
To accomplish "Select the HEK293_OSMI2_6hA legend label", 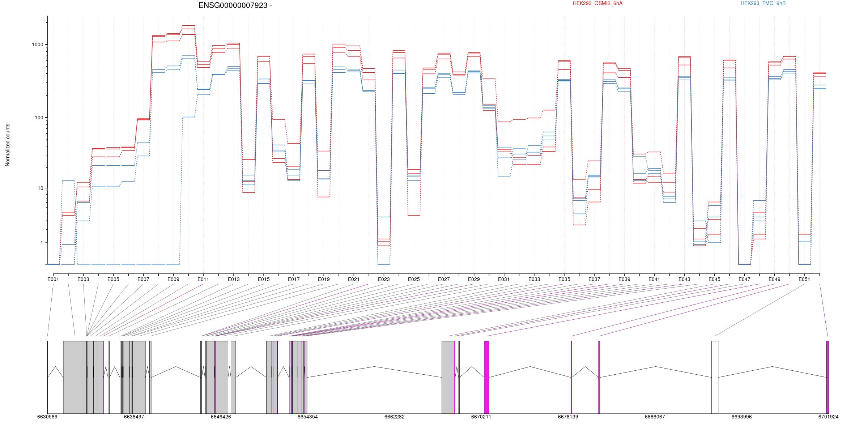I will [x=597, y=3].
